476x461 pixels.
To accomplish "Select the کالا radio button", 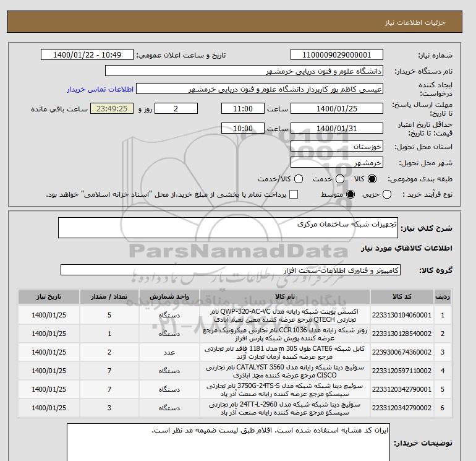I will coord(372,179).
